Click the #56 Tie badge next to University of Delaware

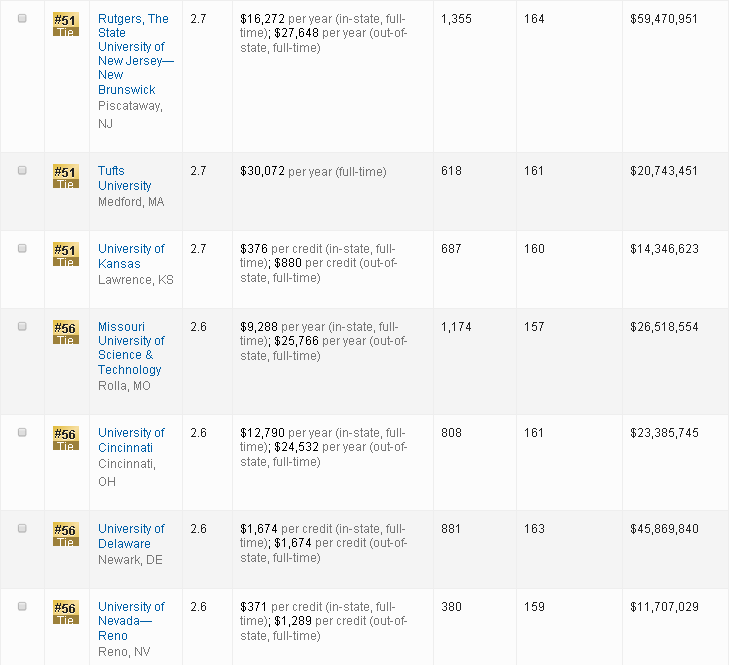pos(65,534)
